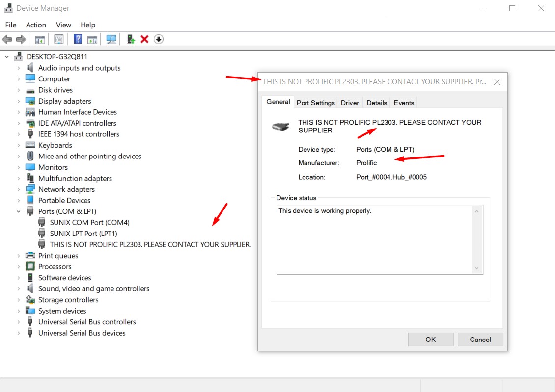Click the Disk drives icon
555x392 pixels.
point(30,90)
